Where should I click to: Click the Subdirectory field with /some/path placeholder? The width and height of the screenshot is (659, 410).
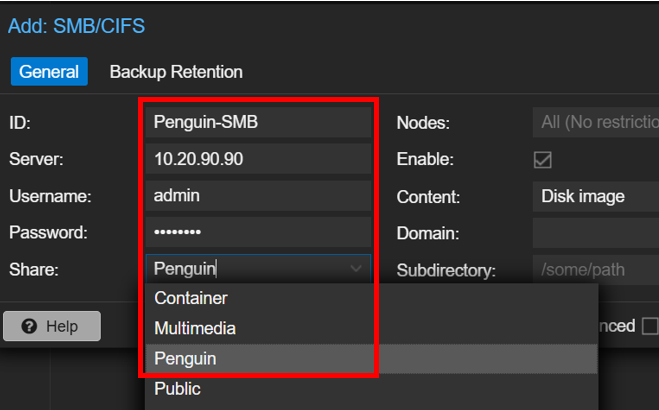pyautogui.click(x=594, y=270)
